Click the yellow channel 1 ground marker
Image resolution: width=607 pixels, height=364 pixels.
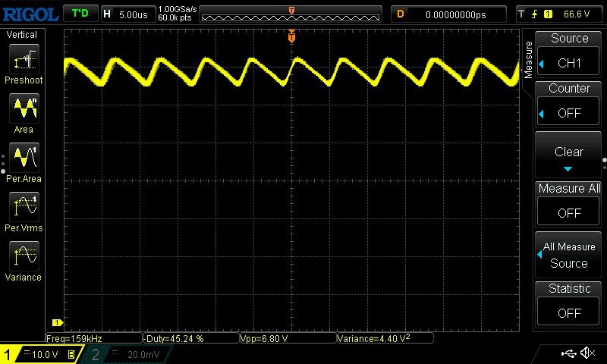tap(58, 322)
